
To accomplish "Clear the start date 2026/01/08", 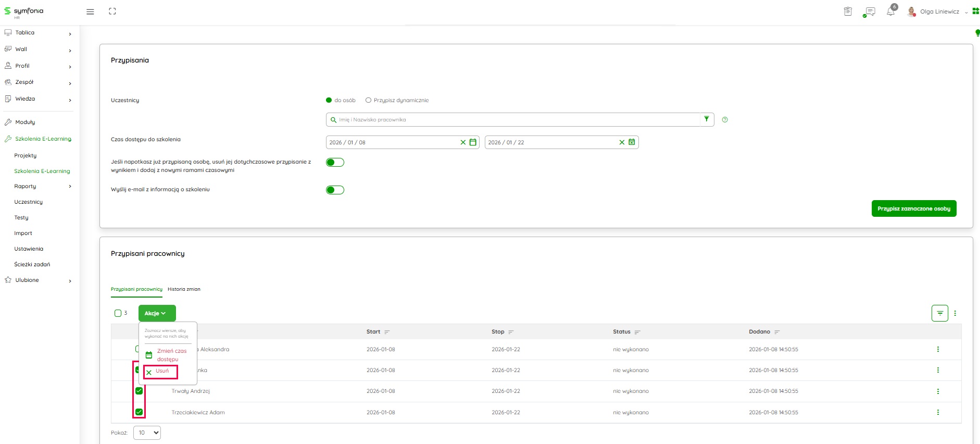I will (463, 142).
